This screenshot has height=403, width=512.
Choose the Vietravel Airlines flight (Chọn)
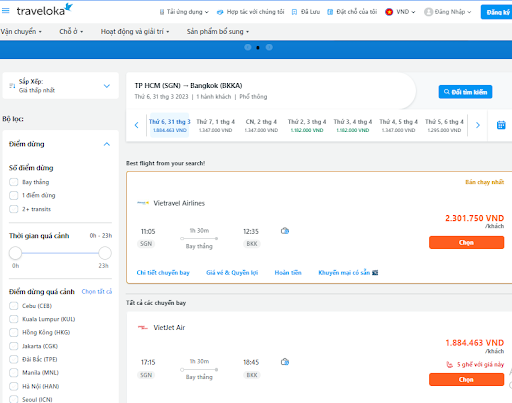click(x=466, y=243)
